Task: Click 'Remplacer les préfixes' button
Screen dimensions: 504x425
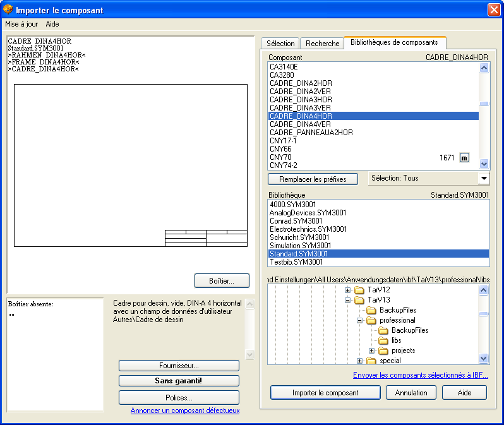Action: point(313,179)
